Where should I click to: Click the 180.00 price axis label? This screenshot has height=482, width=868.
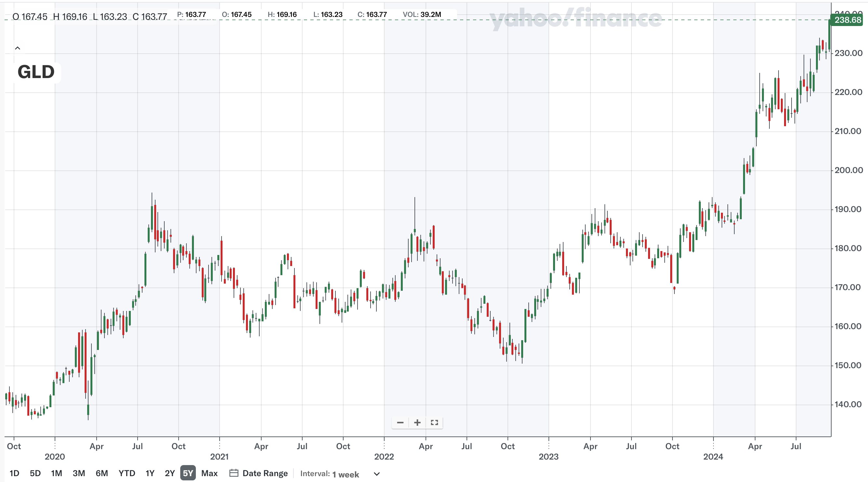tap(848, 248)
